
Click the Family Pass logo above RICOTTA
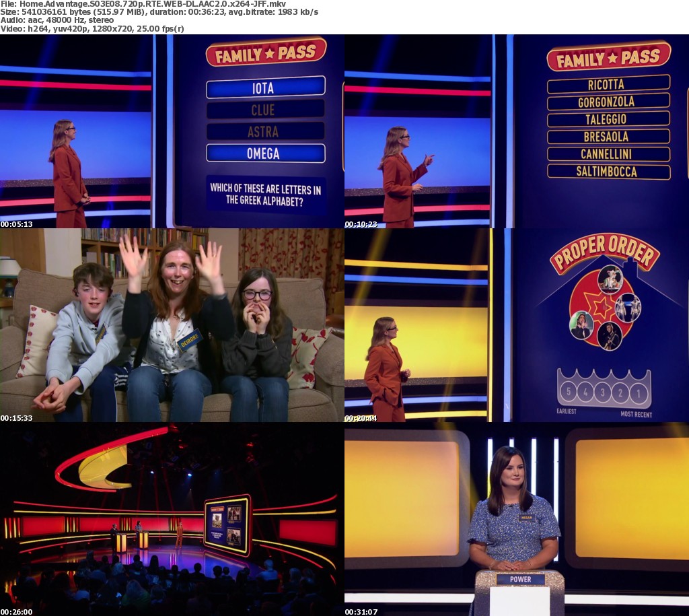click(608, 57)
